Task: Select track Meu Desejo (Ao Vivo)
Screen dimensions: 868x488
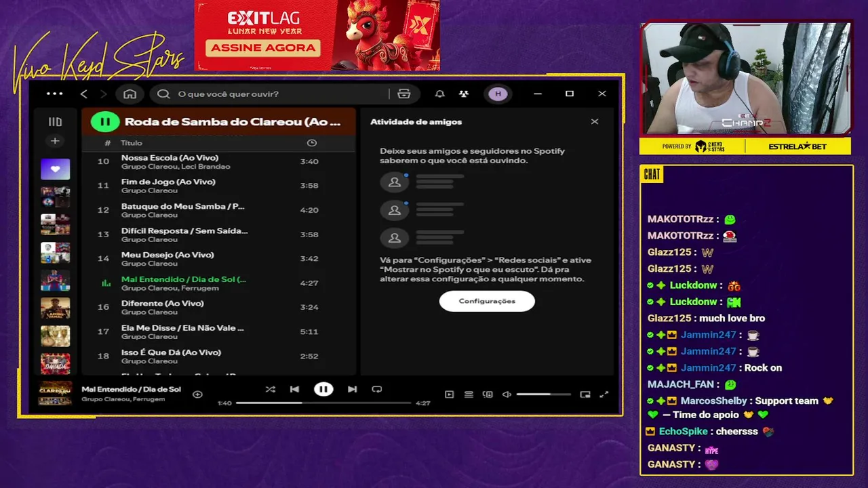Action: point(218,259)
